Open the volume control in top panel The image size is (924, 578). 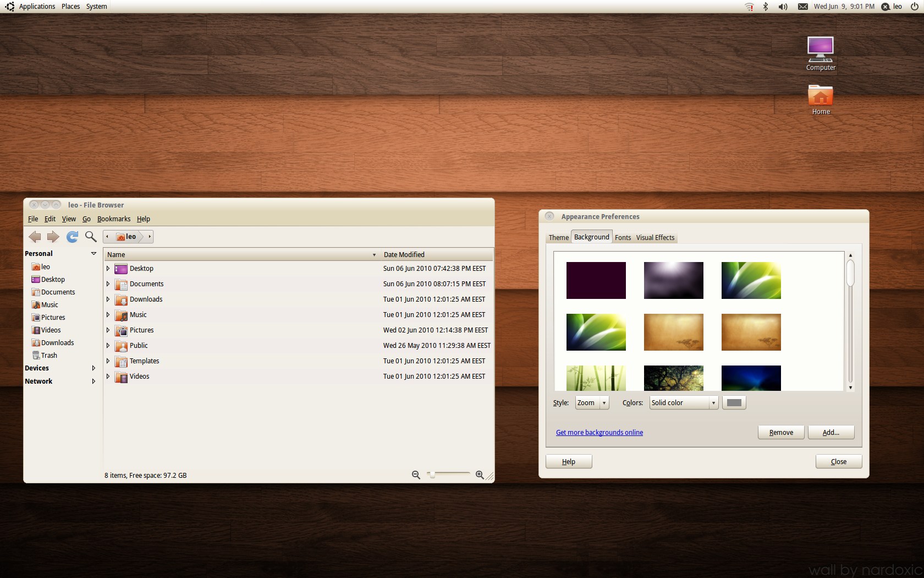pos(783,7)
